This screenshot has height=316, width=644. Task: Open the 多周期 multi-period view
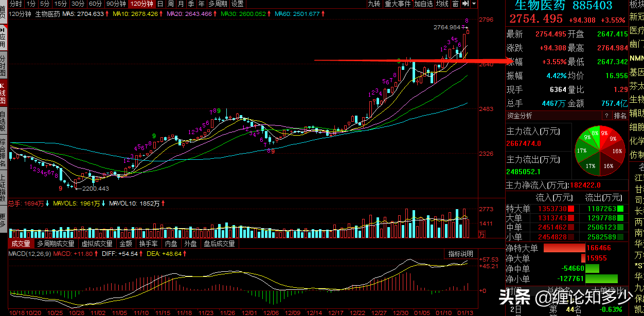(218, 4)
